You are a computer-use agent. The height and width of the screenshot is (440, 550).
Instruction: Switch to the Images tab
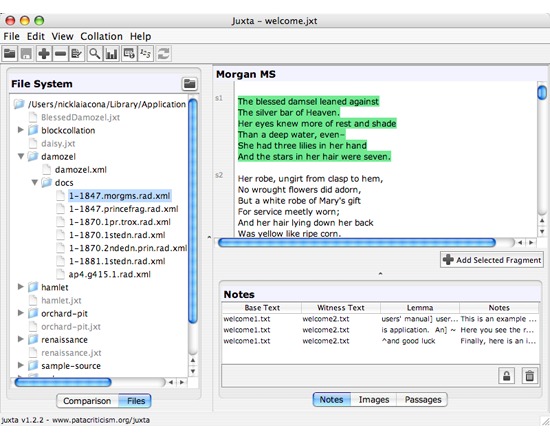tap(374, 400)
